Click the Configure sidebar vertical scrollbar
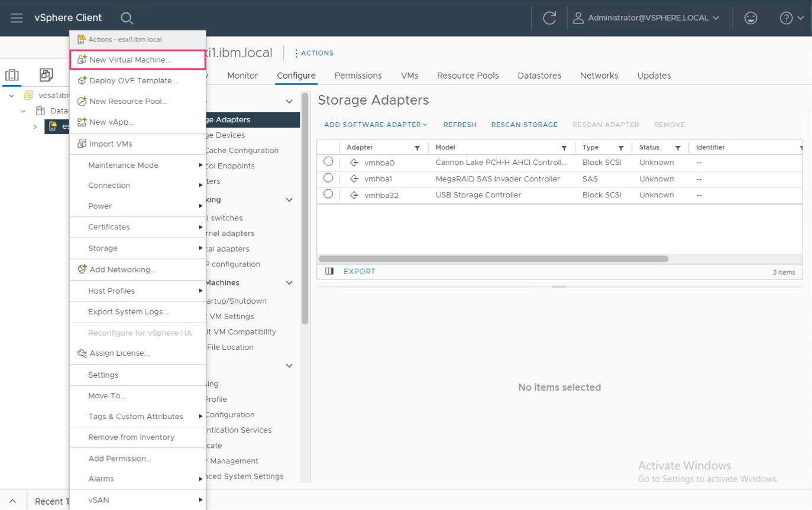The image size is (812, 510). point(305,208)
